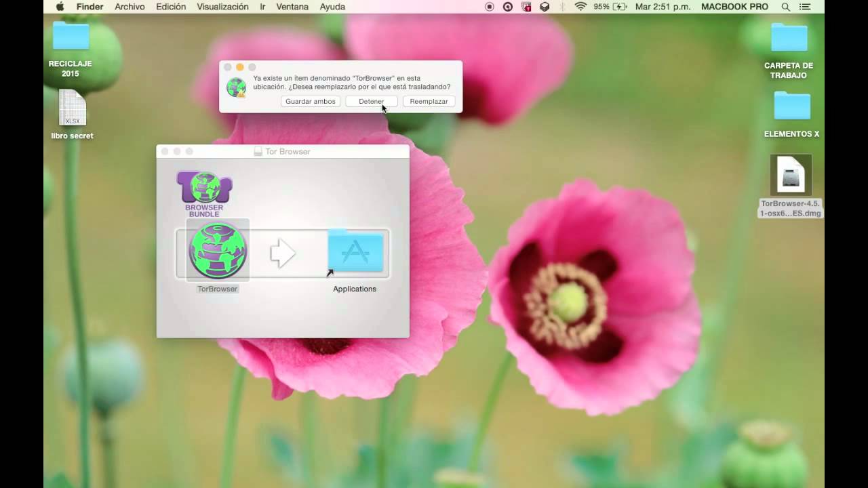Click the red shield icon in menu bar
The width and height of the screenshot is (868, 488).
(x=526, y=7)
